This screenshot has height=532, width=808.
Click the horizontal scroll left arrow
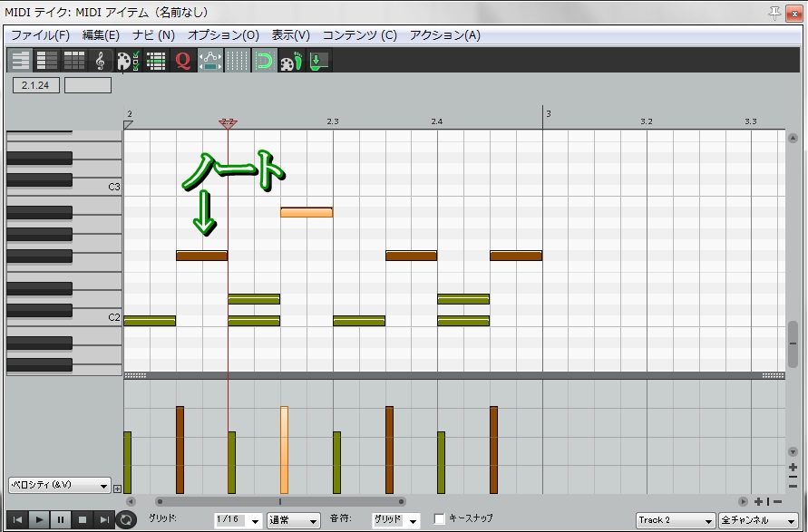tap(131, 501)
